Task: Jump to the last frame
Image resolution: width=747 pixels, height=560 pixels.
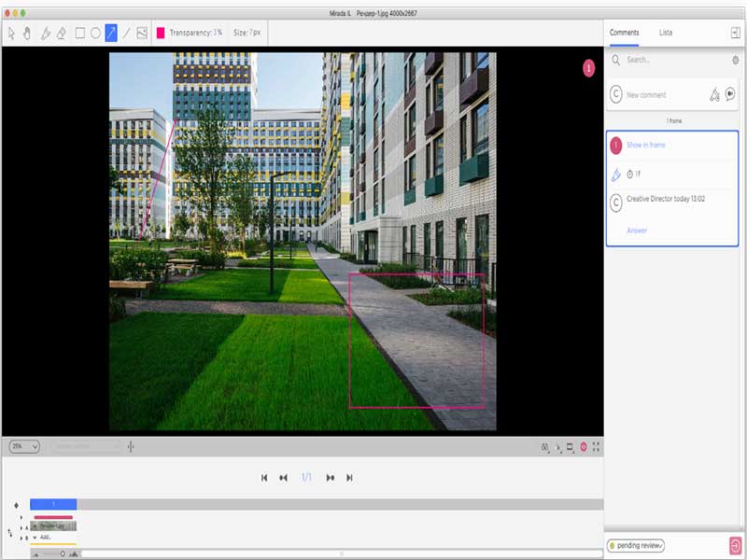Action: tap(349, 478)
